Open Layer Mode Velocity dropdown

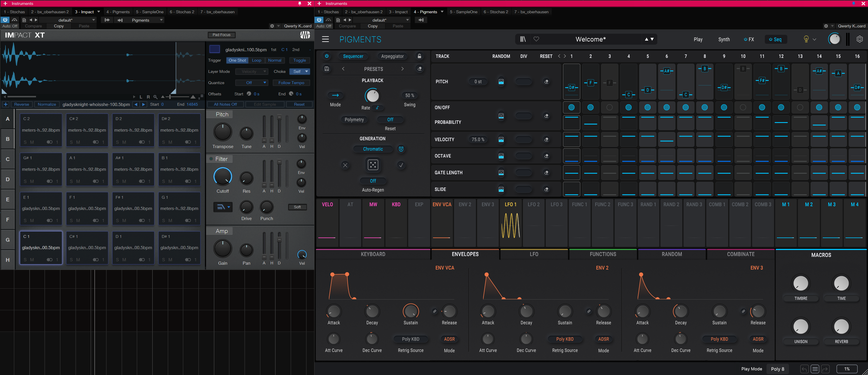click(x=251, y=71)
